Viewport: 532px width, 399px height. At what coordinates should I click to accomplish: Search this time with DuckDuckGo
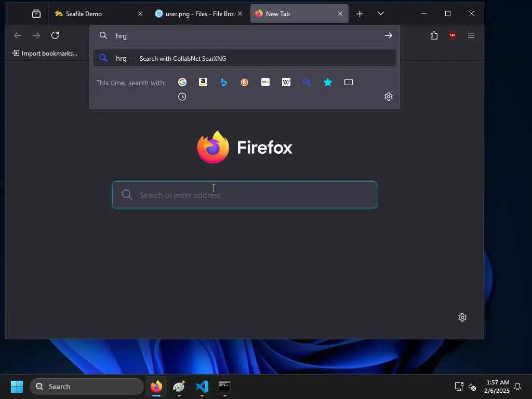click(x=245, y=82)
